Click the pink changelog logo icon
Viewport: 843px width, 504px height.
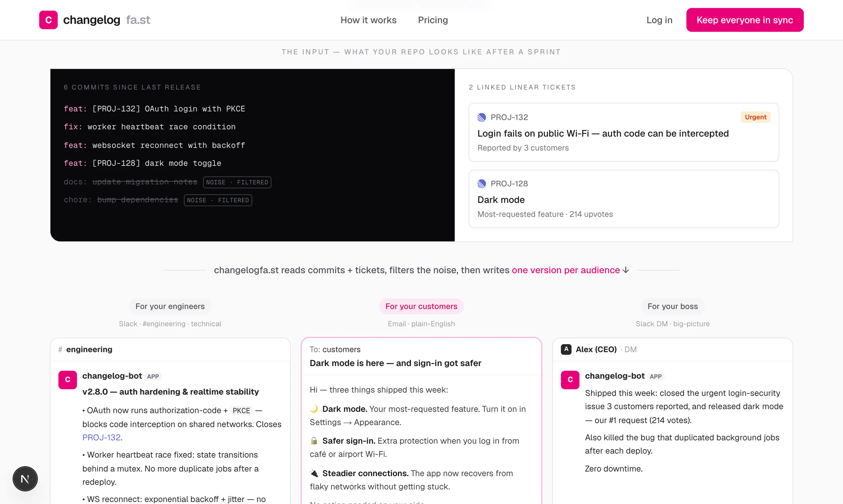point(48,20)
